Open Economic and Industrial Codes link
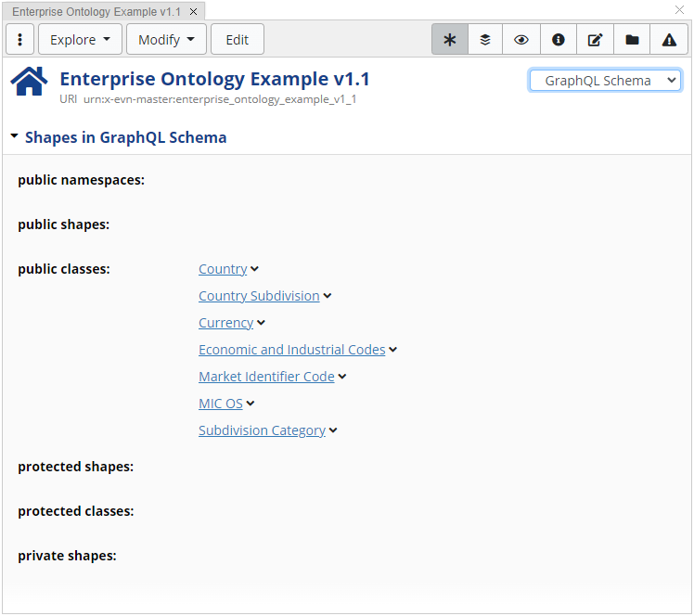 [x=291, y=350]
